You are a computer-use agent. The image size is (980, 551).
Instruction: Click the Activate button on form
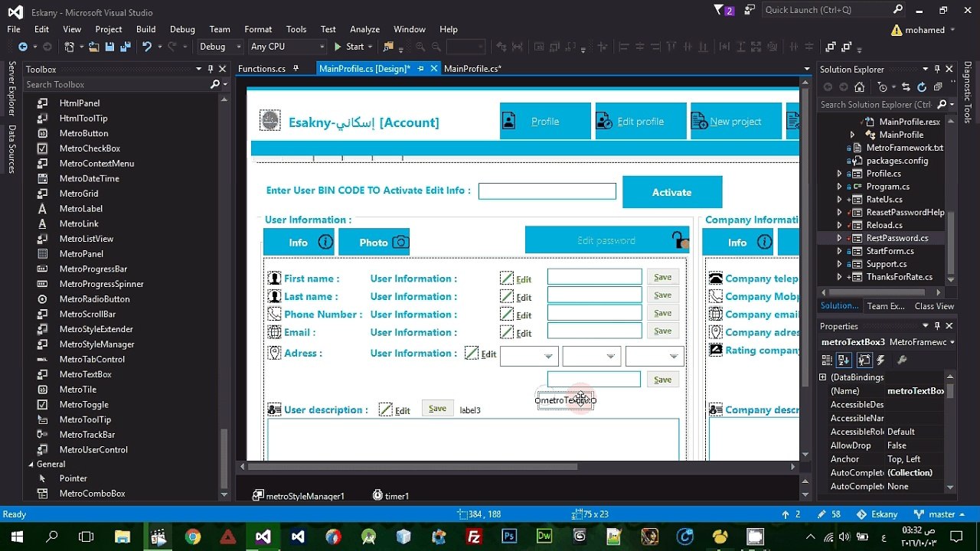[672, 192]
